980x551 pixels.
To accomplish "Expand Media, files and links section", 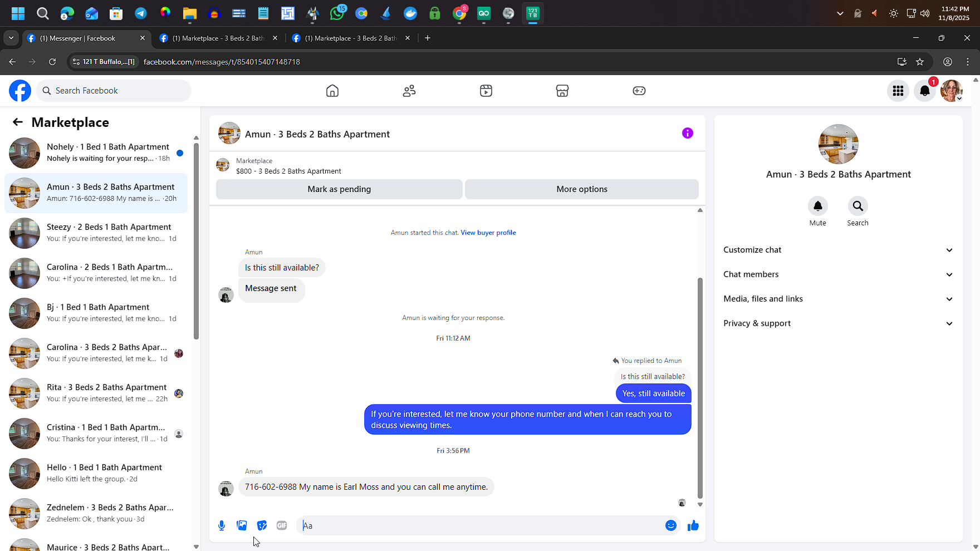I will coord(838,299).
